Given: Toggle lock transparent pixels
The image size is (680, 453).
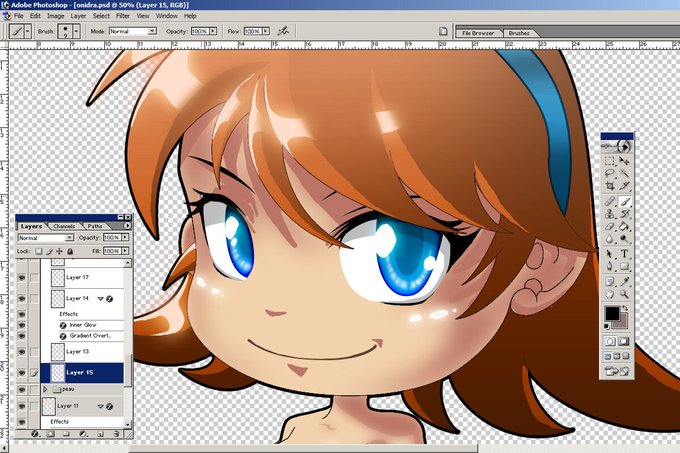Looking at the screenshot, I should point(39,251).
